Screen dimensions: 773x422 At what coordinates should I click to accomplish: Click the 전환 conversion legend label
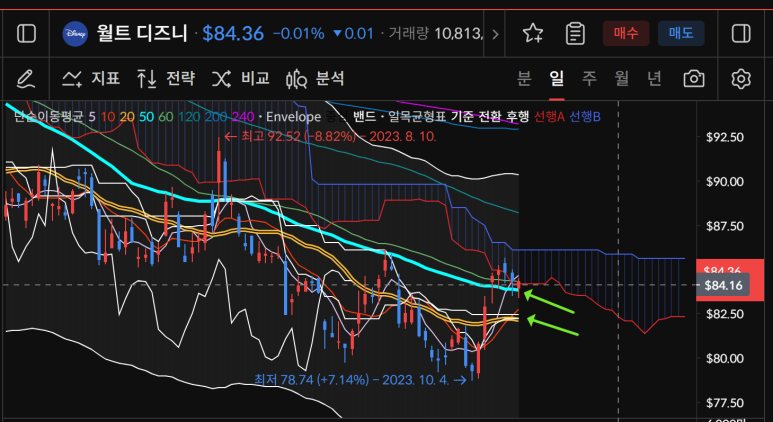(x=490, y=117)
